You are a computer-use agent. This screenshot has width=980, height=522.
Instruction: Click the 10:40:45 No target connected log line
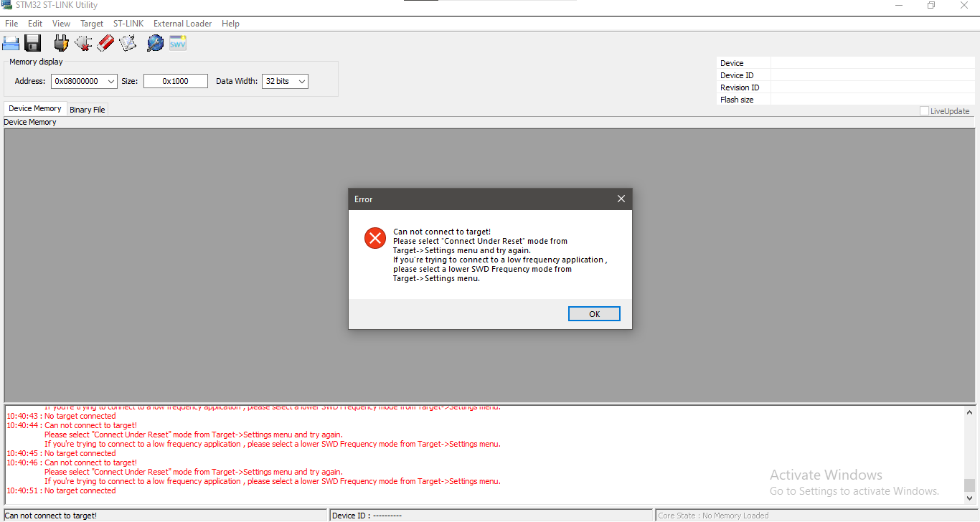coord(61,454)
